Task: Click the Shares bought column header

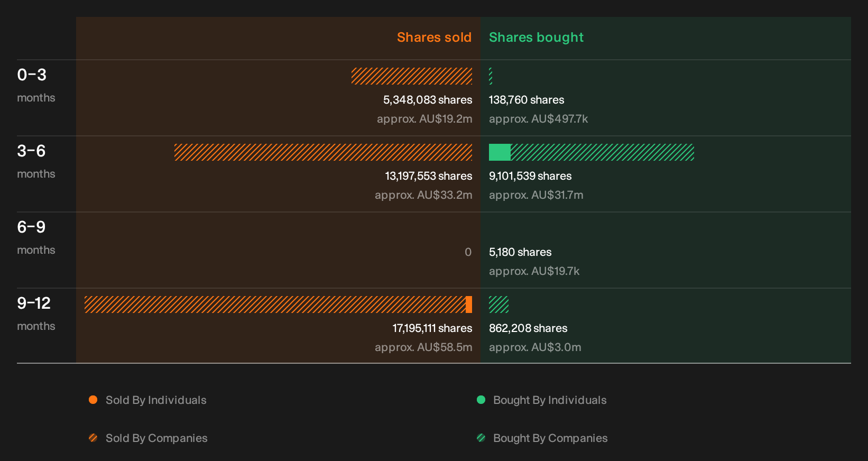Action: point(536,38)
